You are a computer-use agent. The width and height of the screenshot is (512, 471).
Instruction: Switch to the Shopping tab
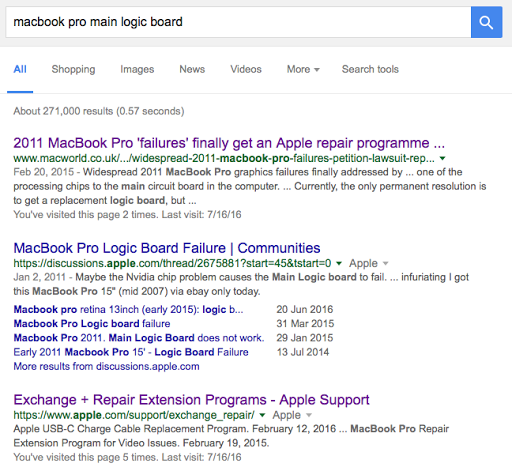point(73,69)
